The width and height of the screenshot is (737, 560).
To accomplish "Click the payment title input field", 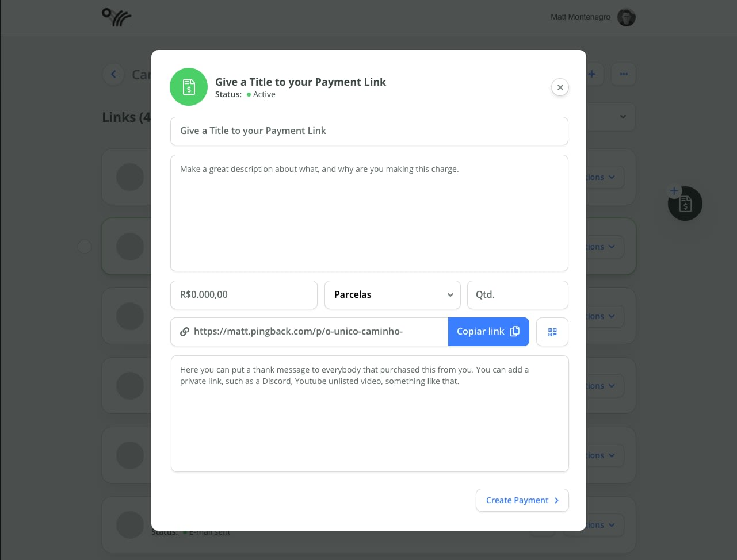I will [x=369, y=131].
